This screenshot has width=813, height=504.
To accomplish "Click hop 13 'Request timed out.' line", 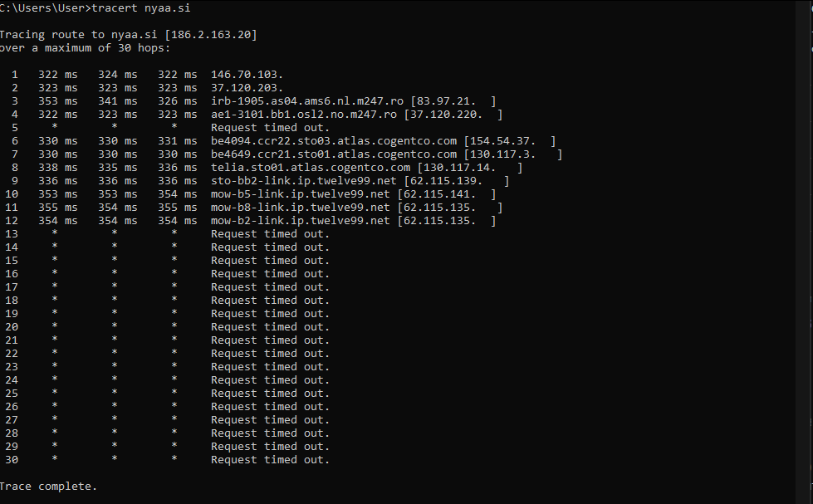I will point(168,234).
